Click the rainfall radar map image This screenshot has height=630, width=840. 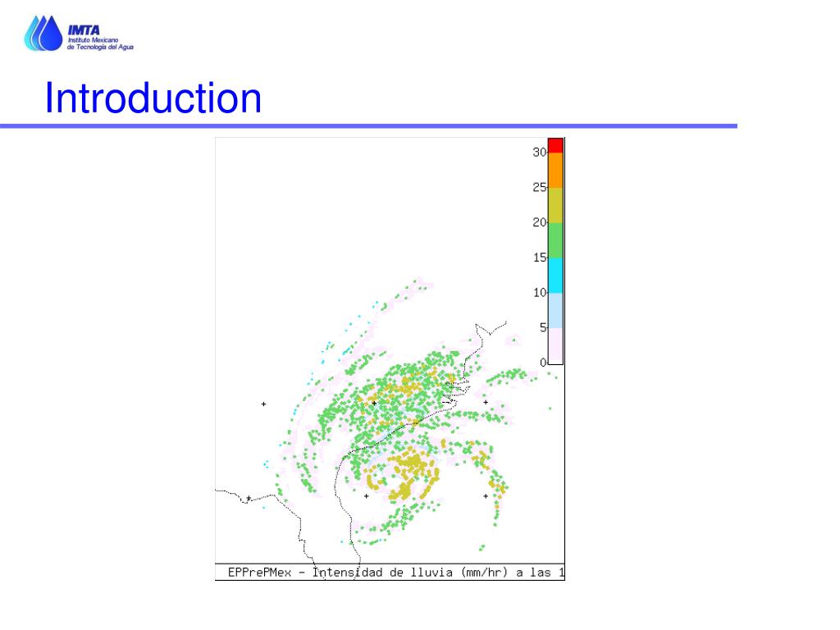[390, 358]
